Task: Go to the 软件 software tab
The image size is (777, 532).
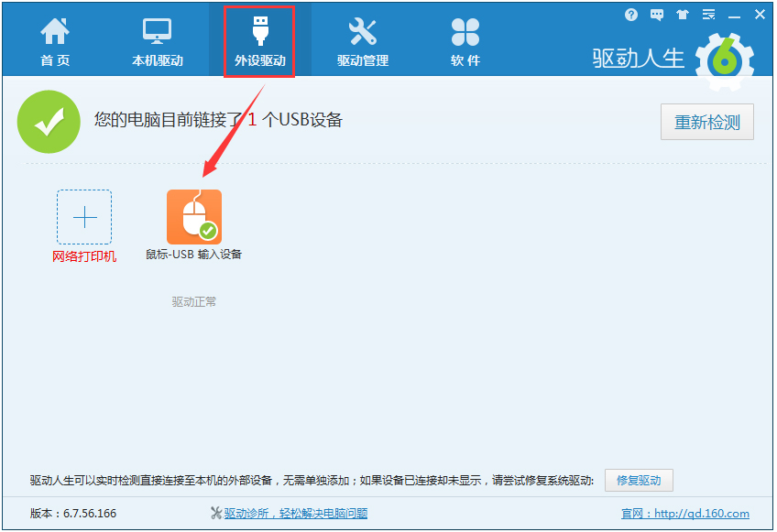Action: click(465, 41)
